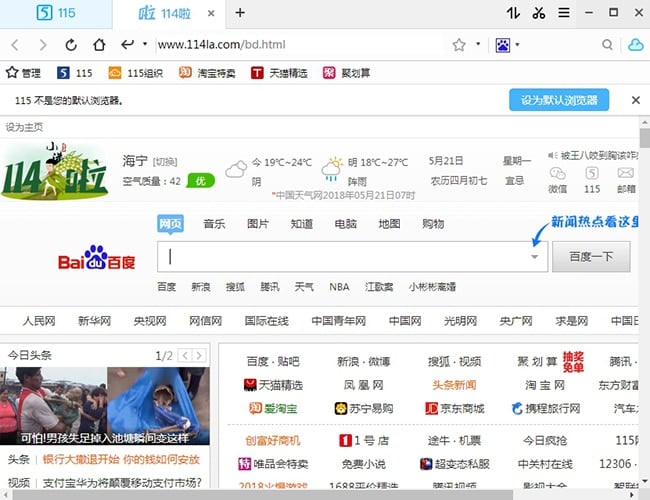The height and width of the screenshot is (500, 650).
Task: Open the scissors screenshot tool
Action: click(539, 13)
